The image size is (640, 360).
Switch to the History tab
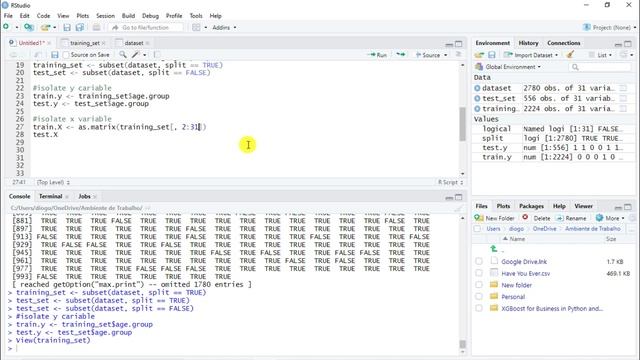tap(528, 43)
